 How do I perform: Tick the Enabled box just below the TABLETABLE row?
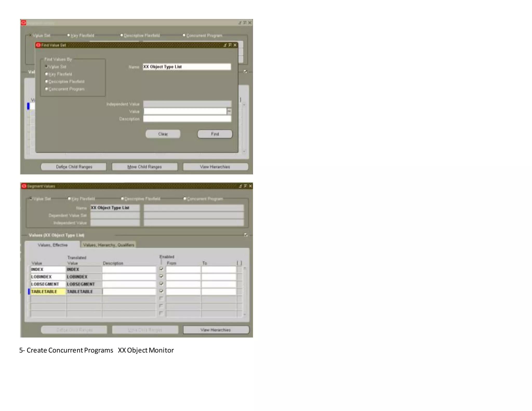[x=161, y=299]
